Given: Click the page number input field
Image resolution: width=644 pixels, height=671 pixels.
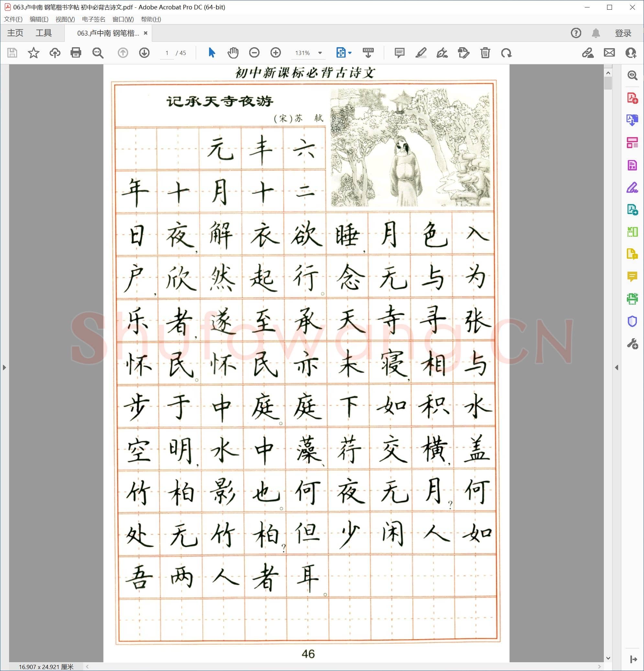Looking at the screenshot, I should point(167,53).
